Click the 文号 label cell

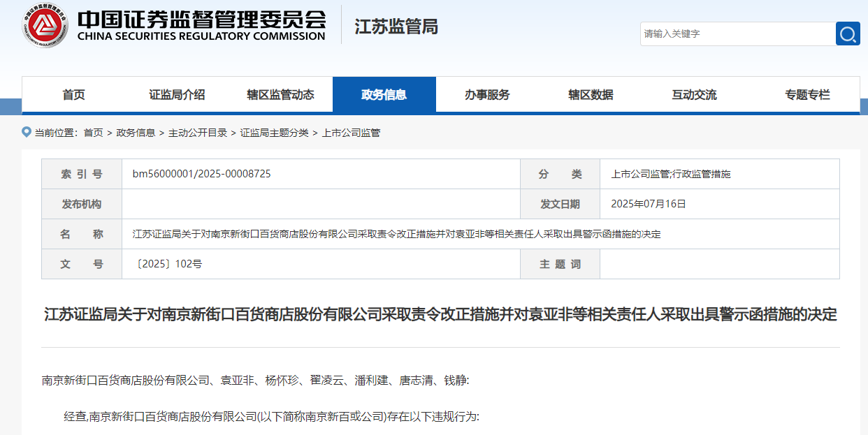point(82,264)
